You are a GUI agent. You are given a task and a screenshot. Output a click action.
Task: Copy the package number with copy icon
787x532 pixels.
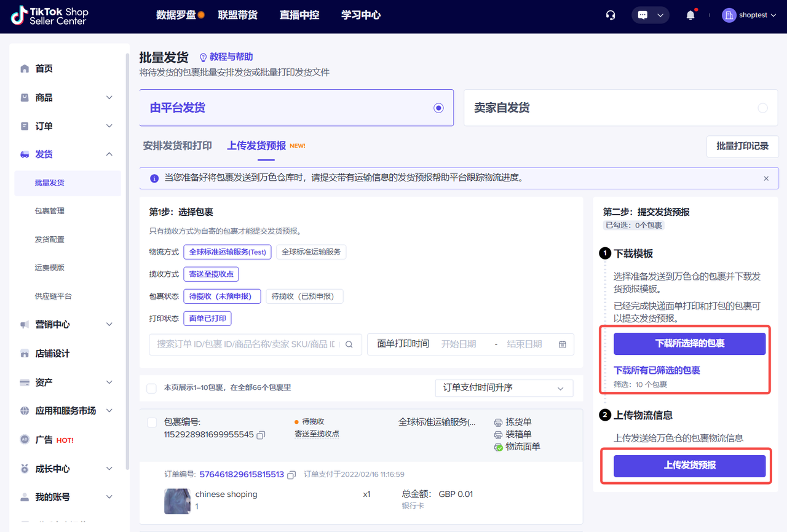click(261, 435)
